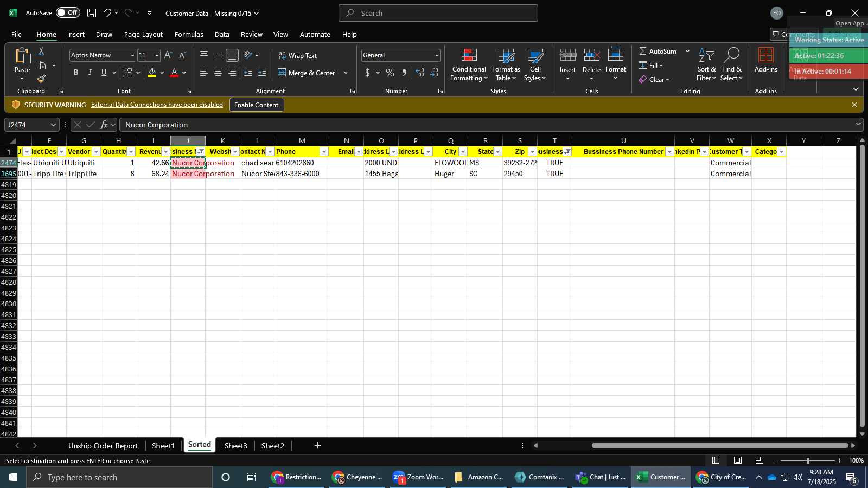868x488 pixels.
Task: Open the City column filter dropdown
Action: [x=463, y=152]
